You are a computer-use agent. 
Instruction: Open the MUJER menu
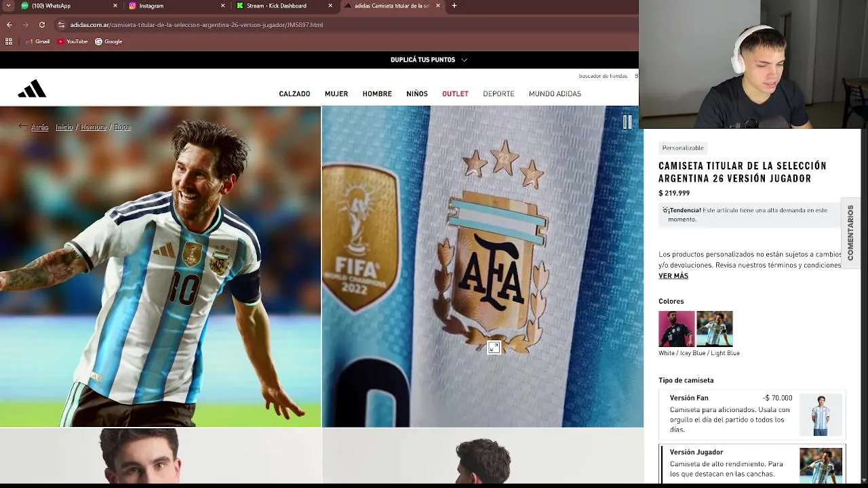[336, 94]
